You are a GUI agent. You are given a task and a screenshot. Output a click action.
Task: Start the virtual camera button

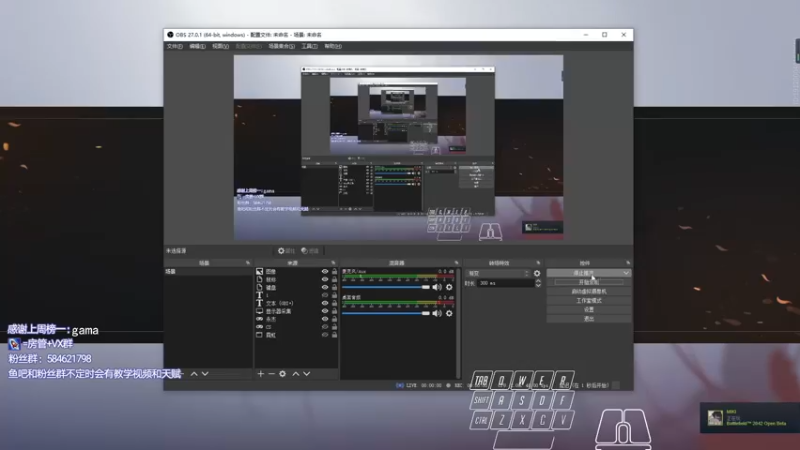pyautogui.click(x=589, y=291)
